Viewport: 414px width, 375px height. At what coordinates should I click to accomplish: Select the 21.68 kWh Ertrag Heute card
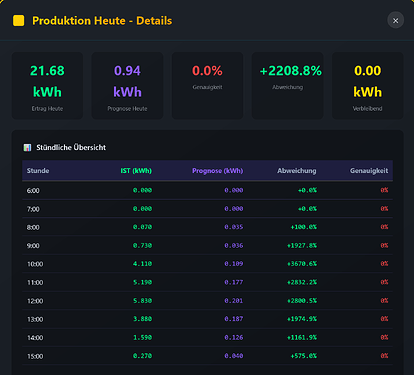[47, 85]
